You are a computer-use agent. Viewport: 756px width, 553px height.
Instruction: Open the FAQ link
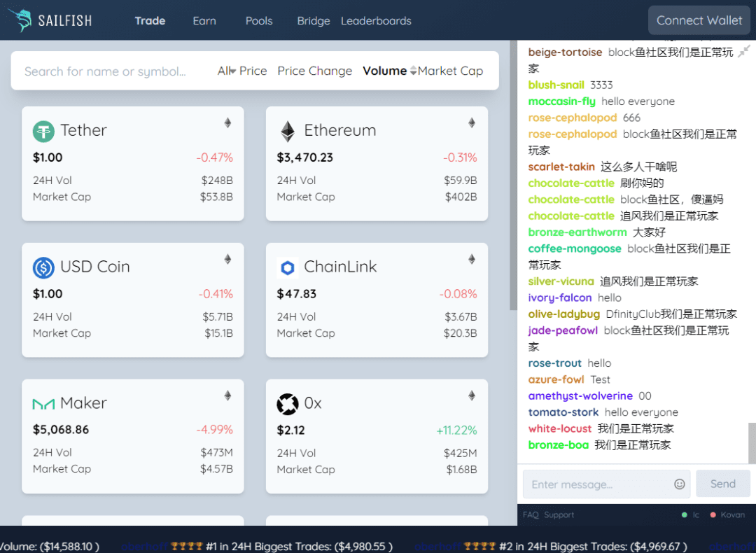coord(531,515)
